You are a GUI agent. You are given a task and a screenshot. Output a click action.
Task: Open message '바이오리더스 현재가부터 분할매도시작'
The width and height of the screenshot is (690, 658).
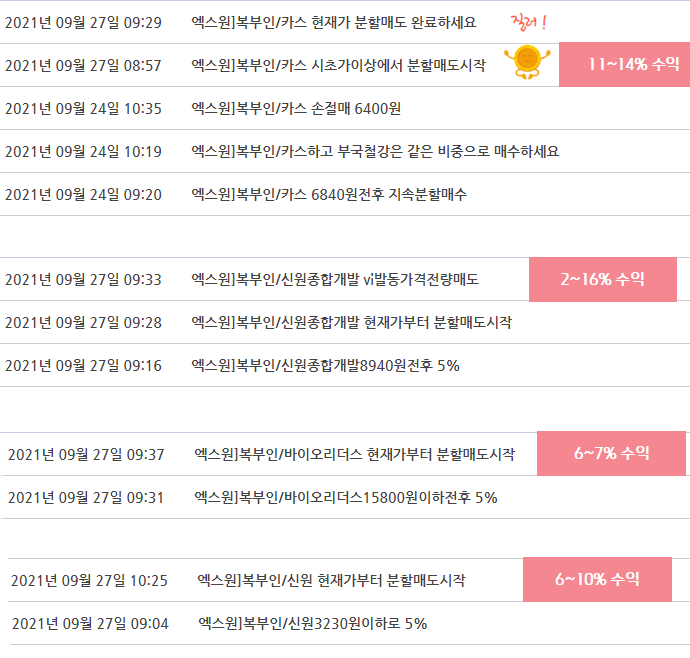(x=354, y=454)
